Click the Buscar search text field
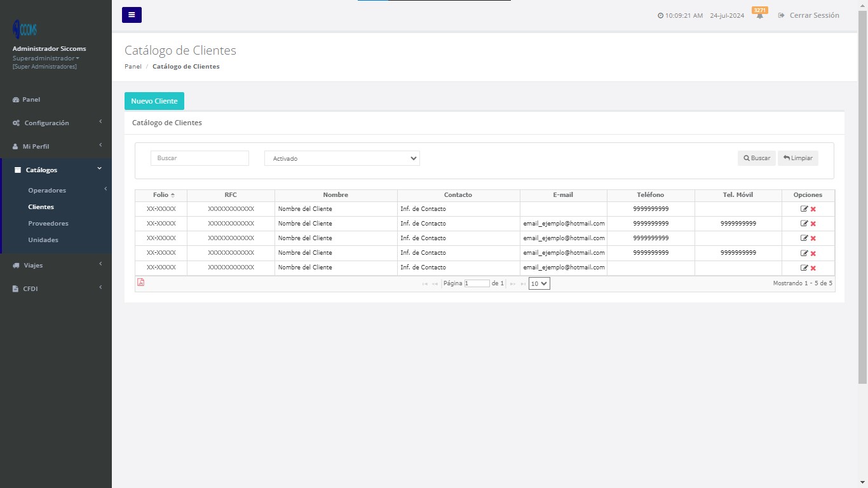This screenshot has width=868, height=488. [200, 158]
